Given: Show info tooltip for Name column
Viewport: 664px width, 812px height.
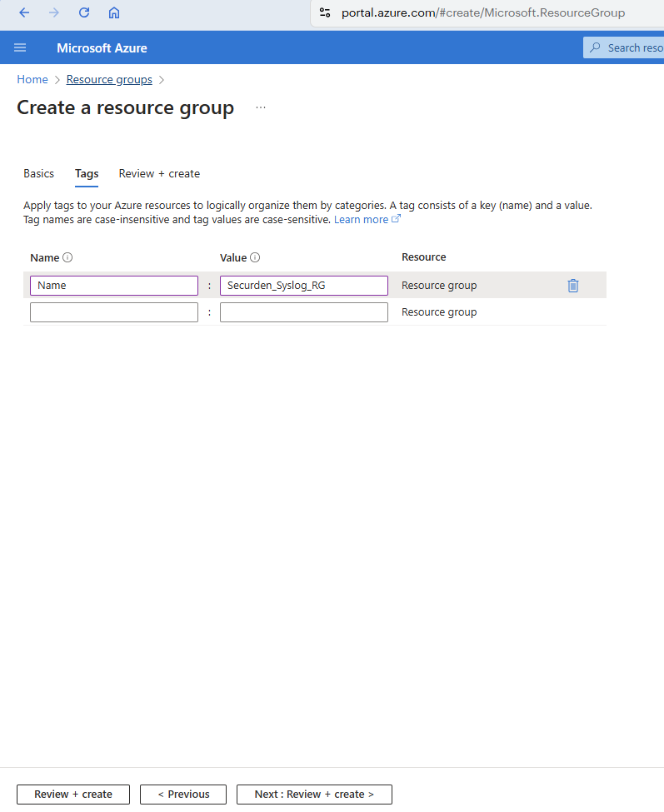Looking at the screenshot, I should (x=67, y=257).
